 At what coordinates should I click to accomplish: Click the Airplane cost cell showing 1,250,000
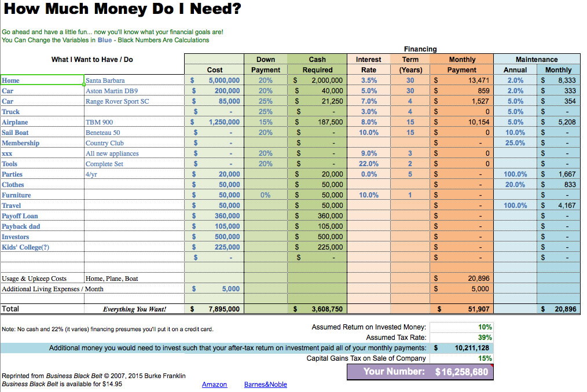point(214,122)
